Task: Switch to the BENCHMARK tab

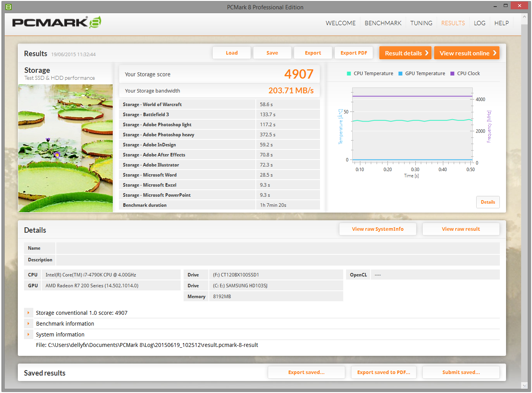Action: coord(383,23)
